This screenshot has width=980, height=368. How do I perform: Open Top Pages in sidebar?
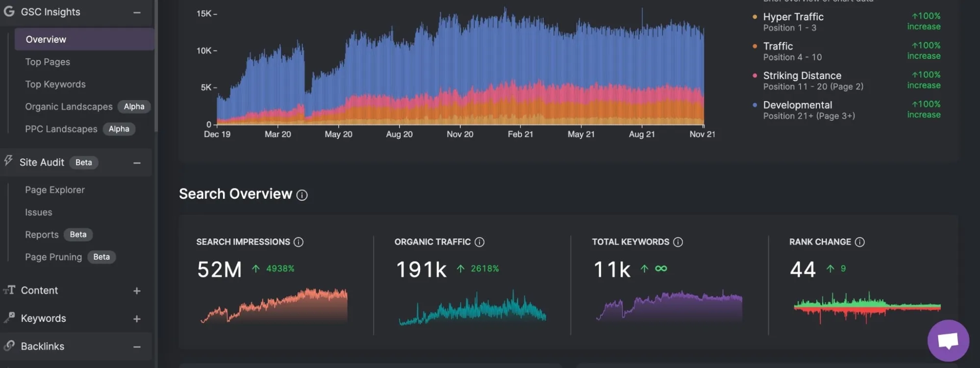point(48,62)
